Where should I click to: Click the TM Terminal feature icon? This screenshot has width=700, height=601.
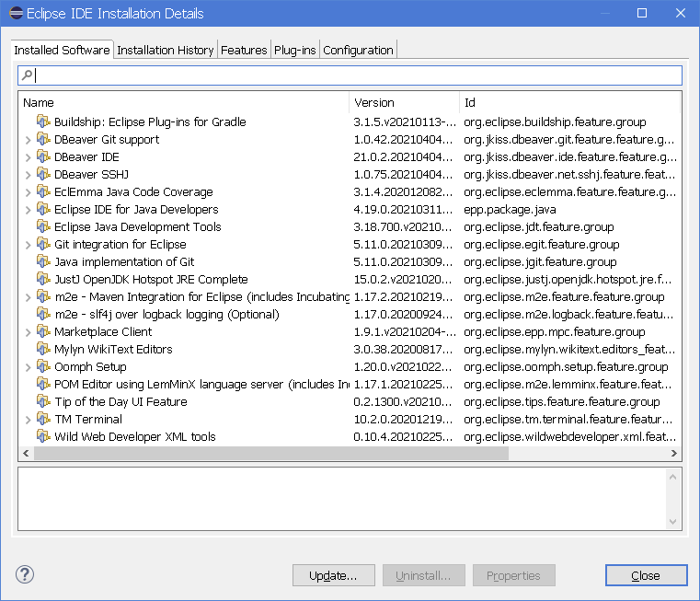point(43,419)
